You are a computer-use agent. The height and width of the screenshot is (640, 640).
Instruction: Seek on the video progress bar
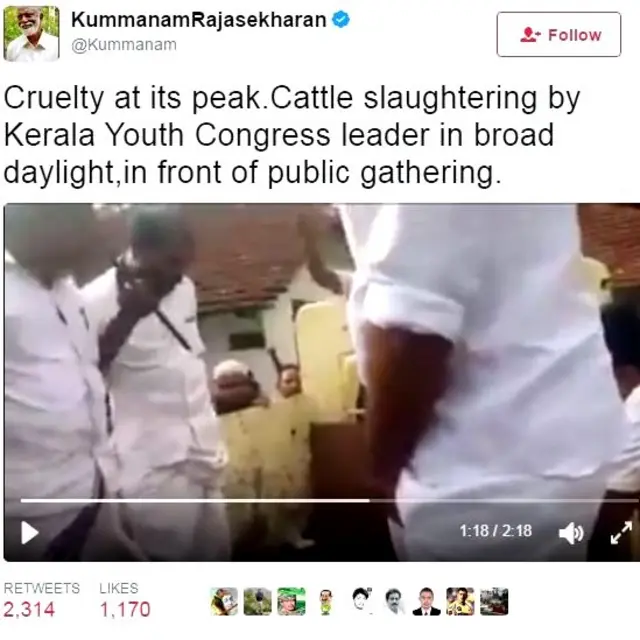click(x=329, y=500)
